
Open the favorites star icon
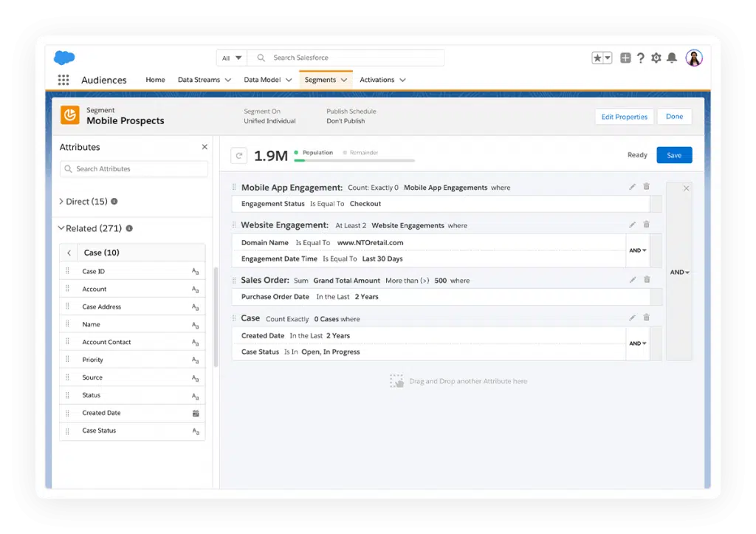[x=597, y=58]
